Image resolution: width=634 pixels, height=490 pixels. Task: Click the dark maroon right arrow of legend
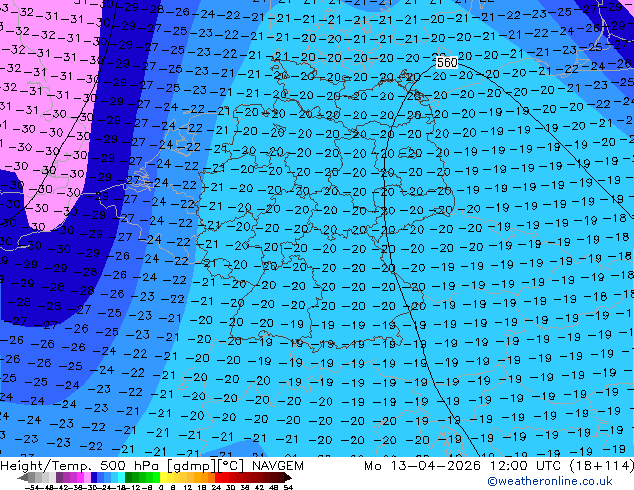(287, 477)
